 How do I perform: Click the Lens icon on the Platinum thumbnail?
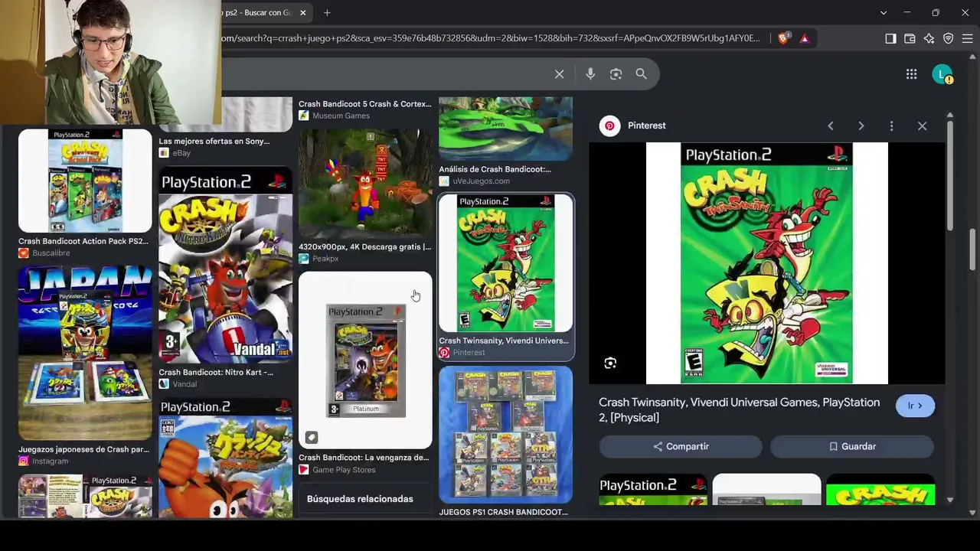coord(312,438)
